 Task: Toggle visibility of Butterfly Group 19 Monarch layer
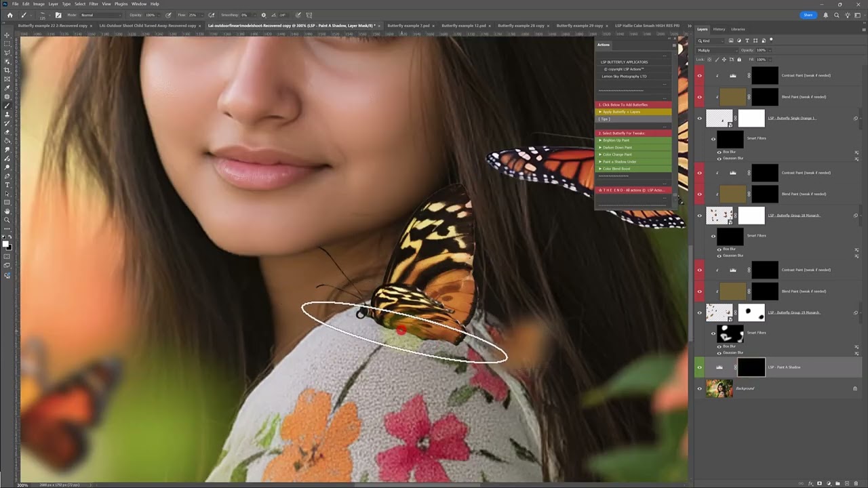[700, 312]
